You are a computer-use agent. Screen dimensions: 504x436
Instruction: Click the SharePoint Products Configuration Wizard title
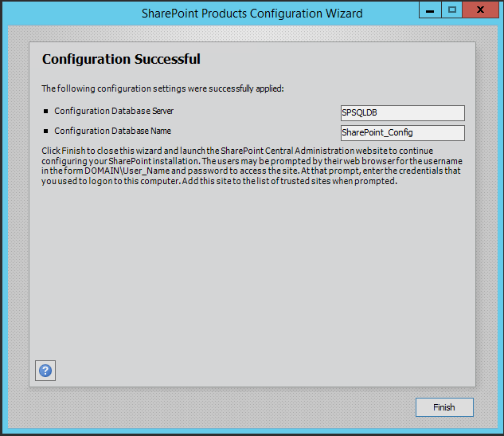click(x=252, y=14)
